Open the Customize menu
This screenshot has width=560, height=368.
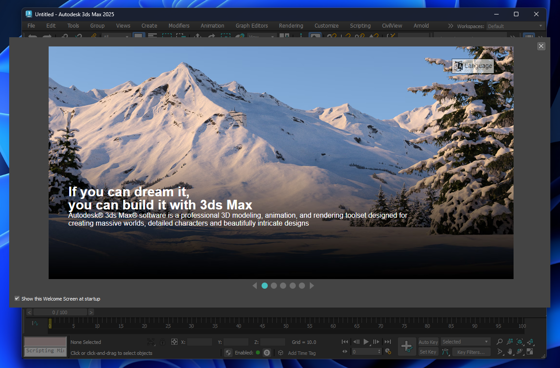(x=326, y=26)
